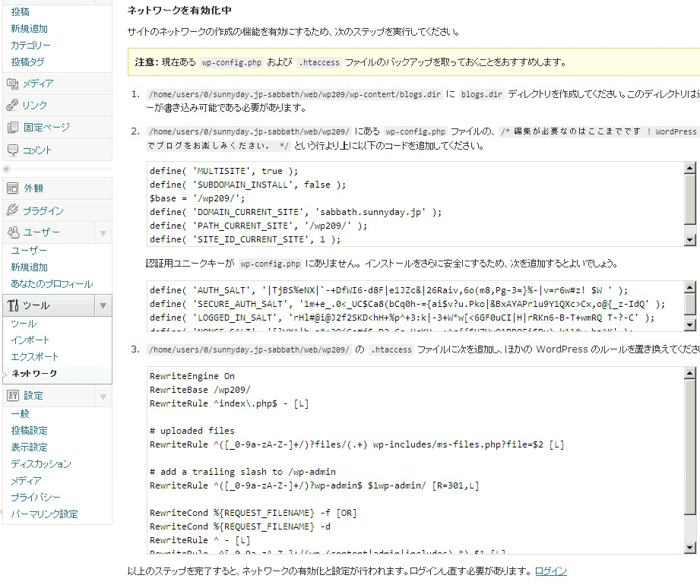
Task: Click the Comments (コメント) bubble icon
Action: (x=12, y=150)
